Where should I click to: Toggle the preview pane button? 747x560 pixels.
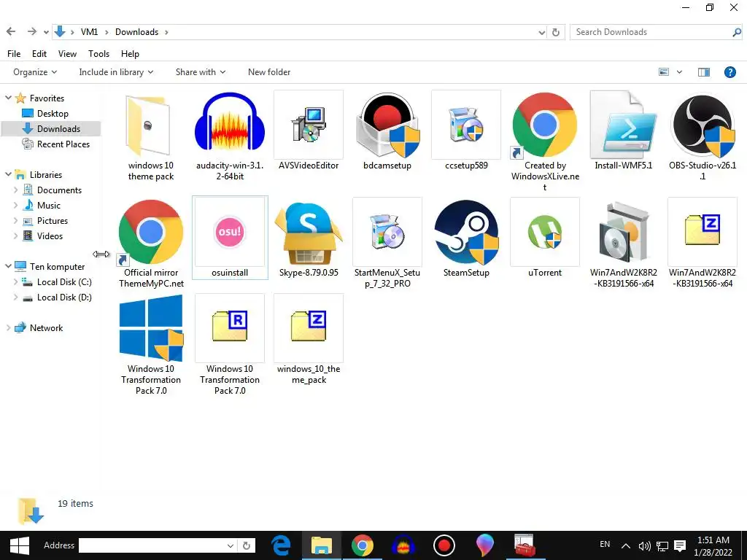(704, 72)
